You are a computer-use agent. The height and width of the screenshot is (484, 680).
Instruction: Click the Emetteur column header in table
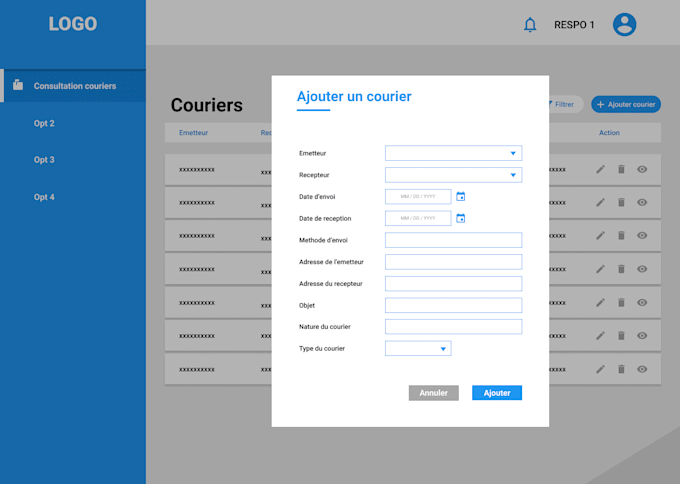point(193,133)
